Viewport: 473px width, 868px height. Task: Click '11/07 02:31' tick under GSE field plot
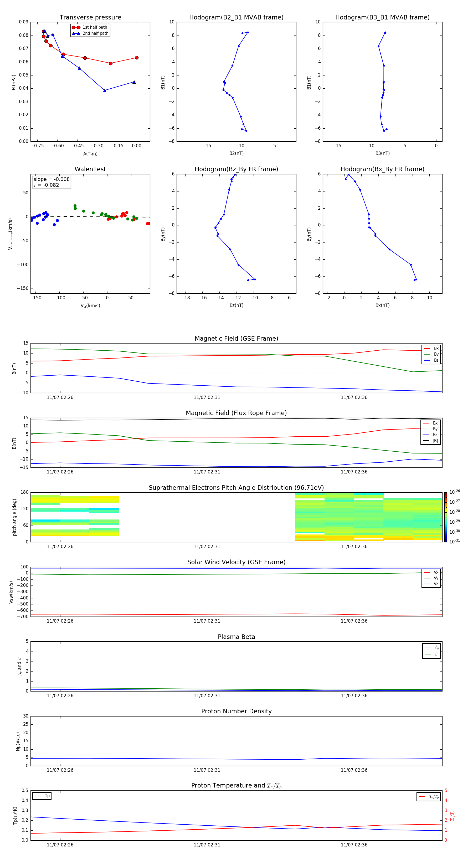tap(207, 398)
